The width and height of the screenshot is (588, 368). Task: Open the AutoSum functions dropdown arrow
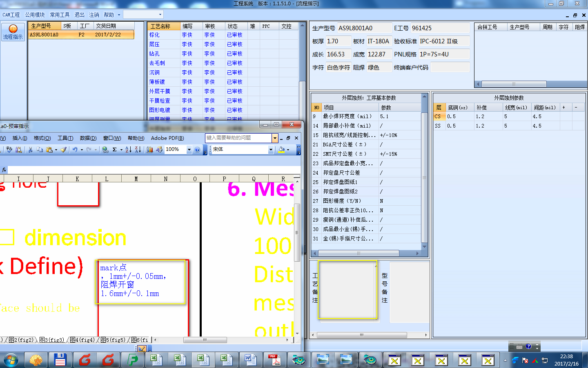click(121, 150)
